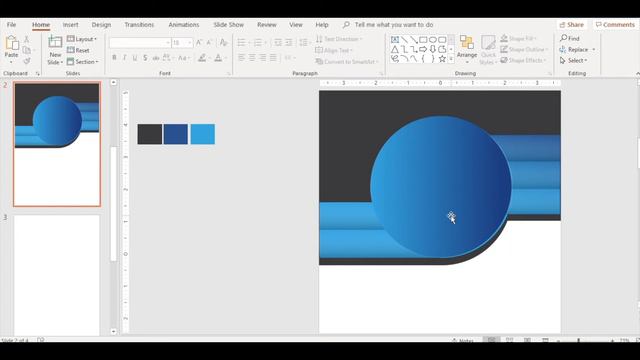This screenshot has height=360, width=640.
Task: Click the dark gray color square off-slide
Action: pyautogui.click(x=149, y=134)
